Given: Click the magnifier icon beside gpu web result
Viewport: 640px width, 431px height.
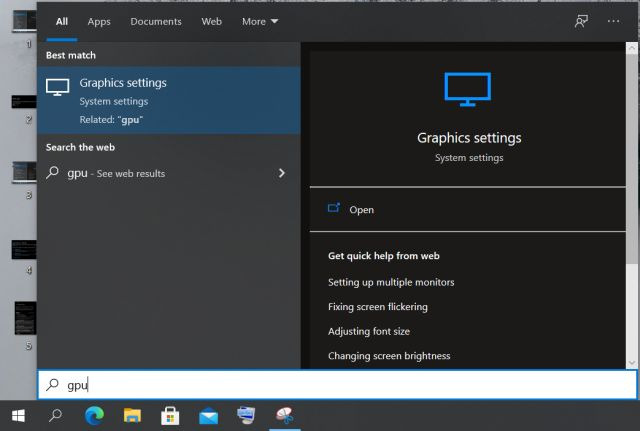Looking at the screenshot, I should [x=53, y=173].
